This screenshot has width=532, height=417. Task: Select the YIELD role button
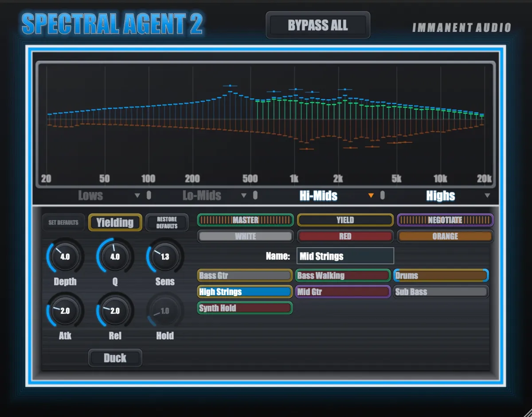pos(345,220)
